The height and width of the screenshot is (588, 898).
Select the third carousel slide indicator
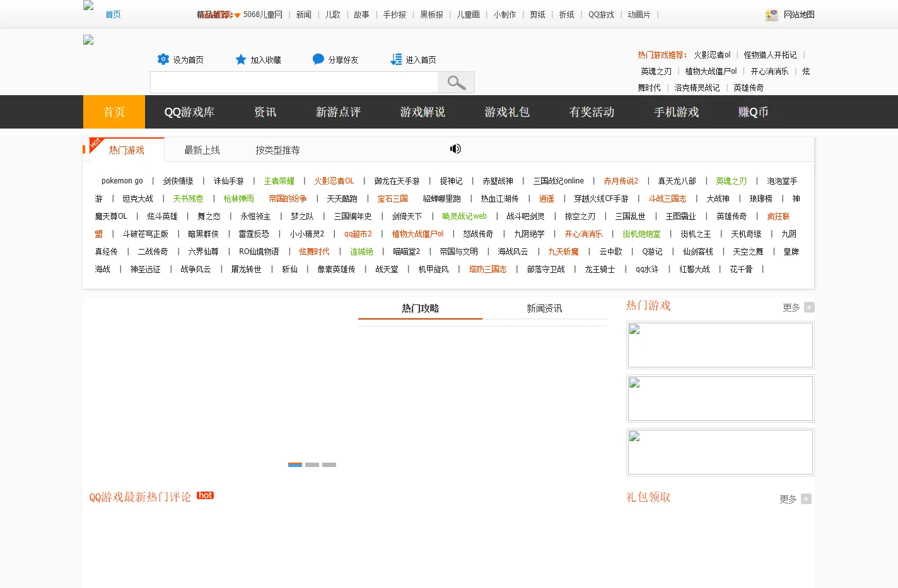[329, 464]
